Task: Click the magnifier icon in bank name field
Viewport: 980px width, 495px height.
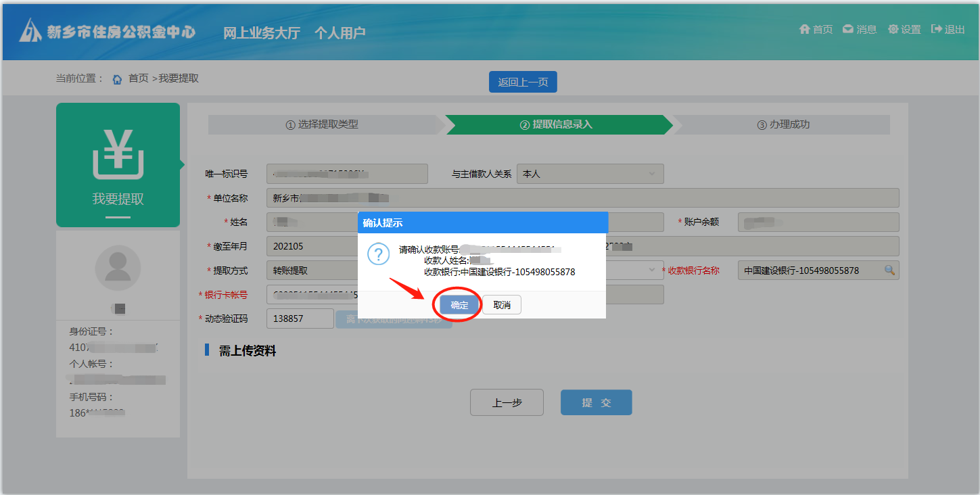Action: 889,270
